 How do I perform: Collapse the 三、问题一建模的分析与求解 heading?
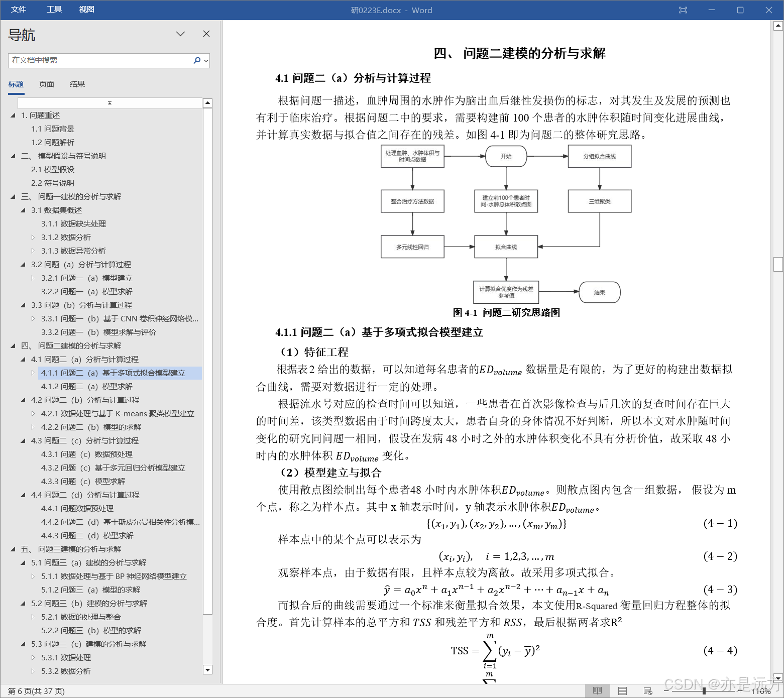click(13, 197)
